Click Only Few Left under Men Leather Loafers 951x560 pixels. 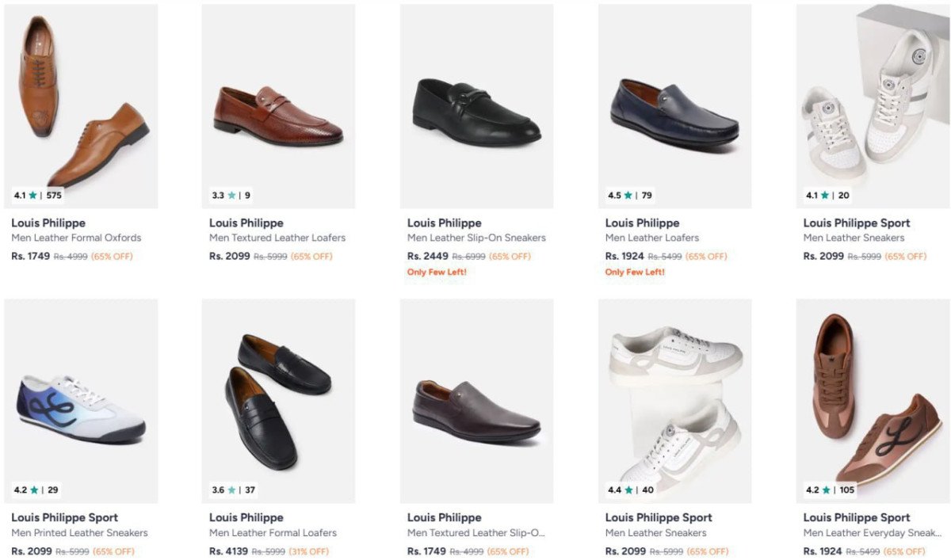(x=635, y=272)
